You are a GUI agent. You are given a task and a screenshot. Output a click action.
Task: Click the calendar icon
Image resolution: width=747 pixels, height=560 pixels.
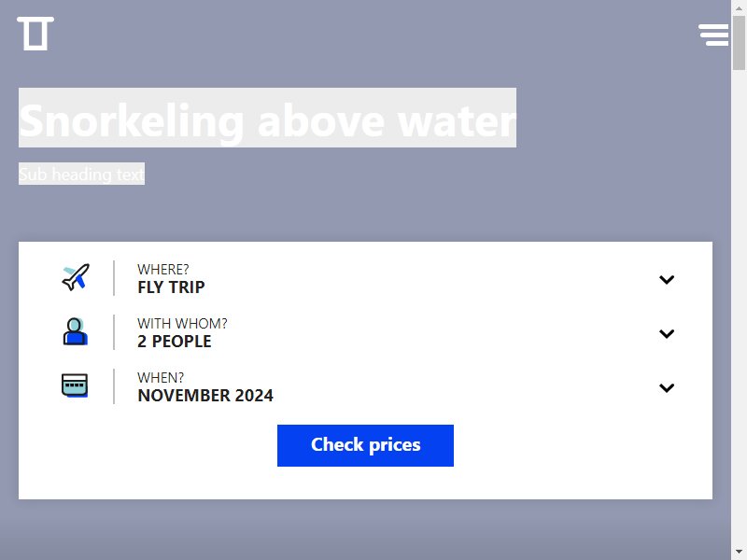75,385
